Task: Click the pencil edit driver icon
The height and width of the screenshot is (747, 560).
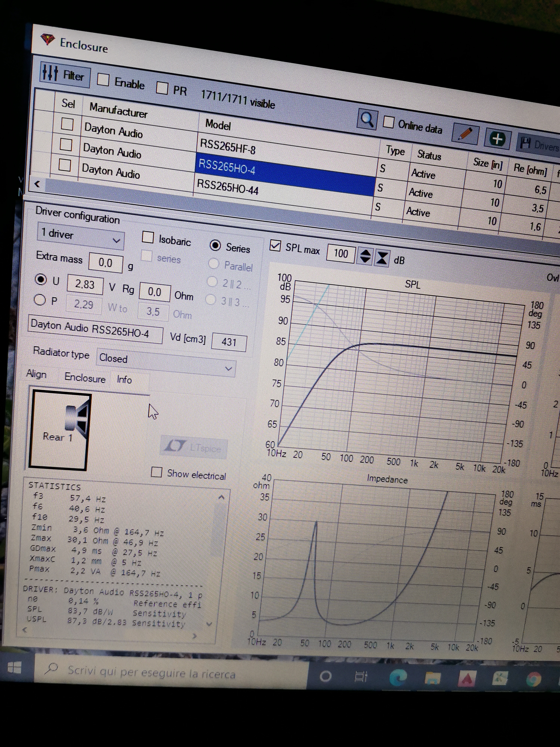Action: point(465,134)
